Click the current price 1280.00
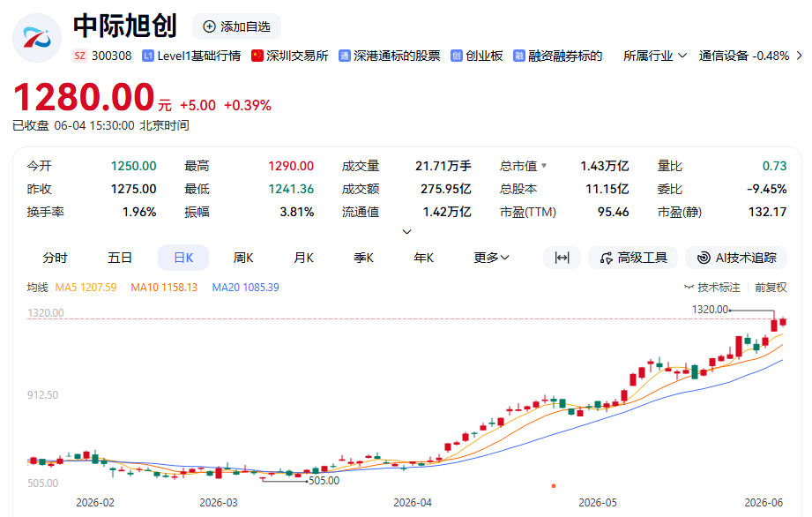The height and width of the screenshot is (517, 812). tap(84, 97)
